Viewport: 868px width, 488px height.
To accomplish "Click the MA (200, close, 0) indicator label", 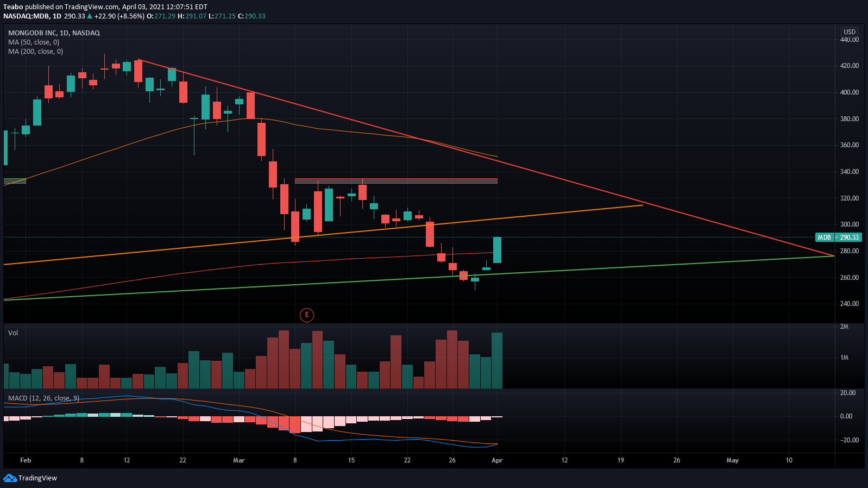I will [x=35, y=52].
